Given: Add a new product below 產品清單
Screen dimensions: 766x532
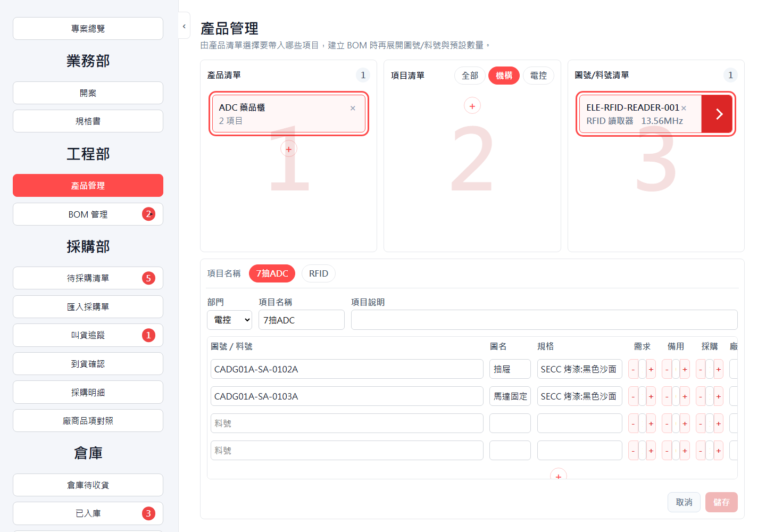Looking at the screenshot, I should [x=289, y=149].
